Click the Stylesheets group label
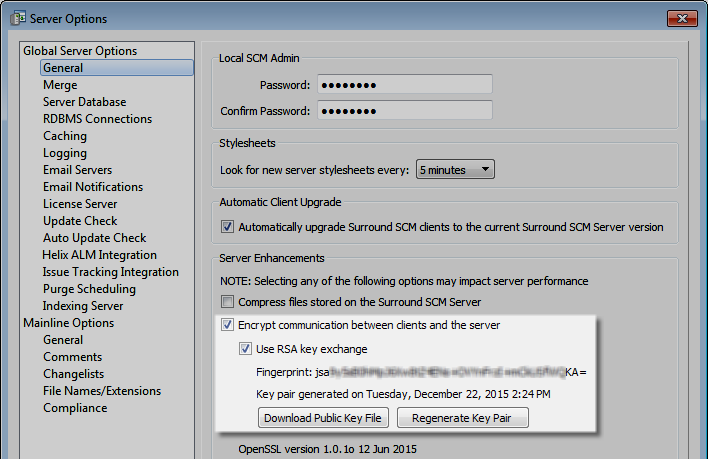 click(247, 143)
